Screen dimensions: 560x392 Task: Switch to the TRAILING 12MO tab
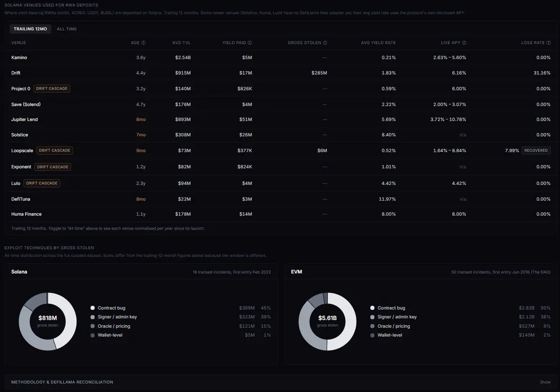tap(30, 29)
